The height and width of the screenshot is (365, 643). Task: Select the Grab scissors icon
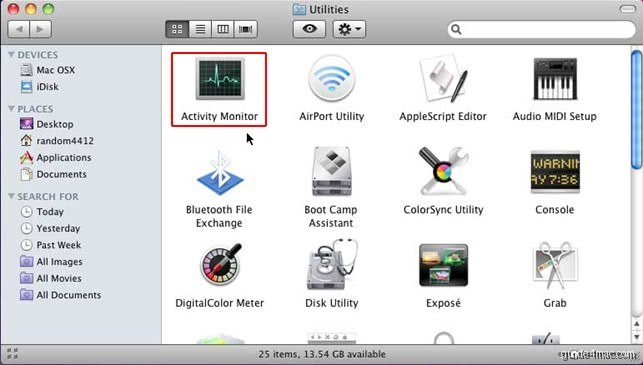point(555,265)
